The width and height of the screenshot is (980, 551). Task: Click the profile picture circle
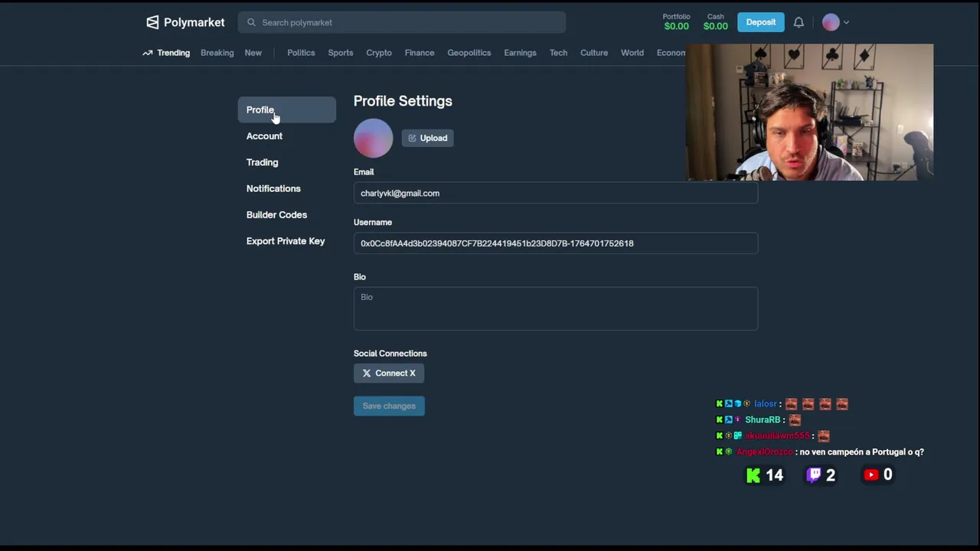coord(373,138)
